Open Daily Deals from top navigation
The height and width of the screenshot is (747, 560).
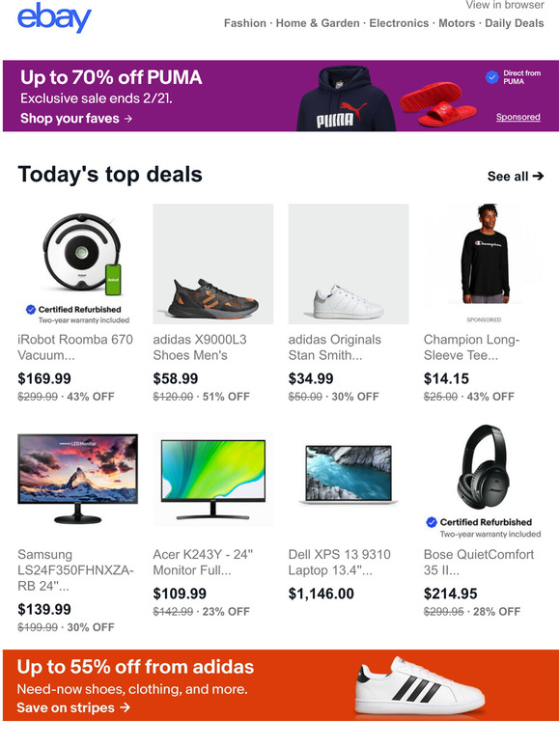coord(515,23)
